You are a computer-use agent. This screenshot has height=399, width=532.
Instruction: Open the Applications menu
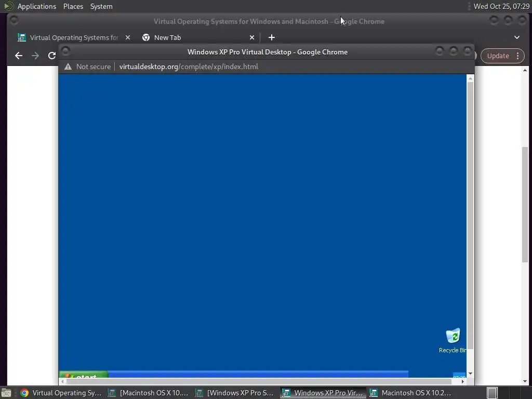[37, 6]
